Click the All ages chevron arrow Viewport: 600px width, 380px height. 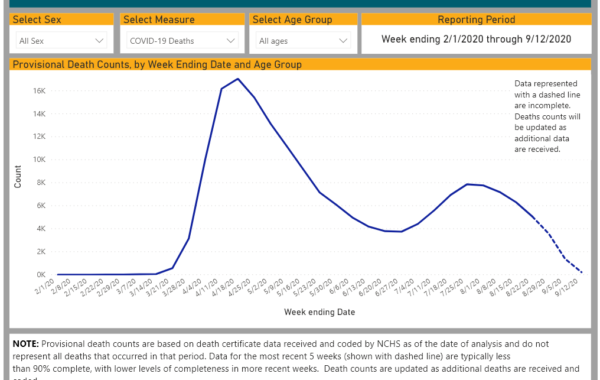pyautogui.click(x=343, y=41)
